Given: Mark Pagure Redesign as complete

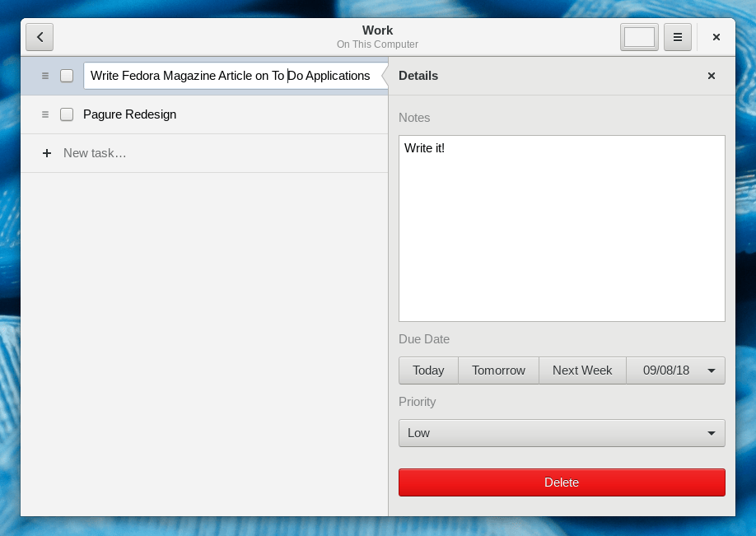Looking at the screenshot, I should (67, 114).
